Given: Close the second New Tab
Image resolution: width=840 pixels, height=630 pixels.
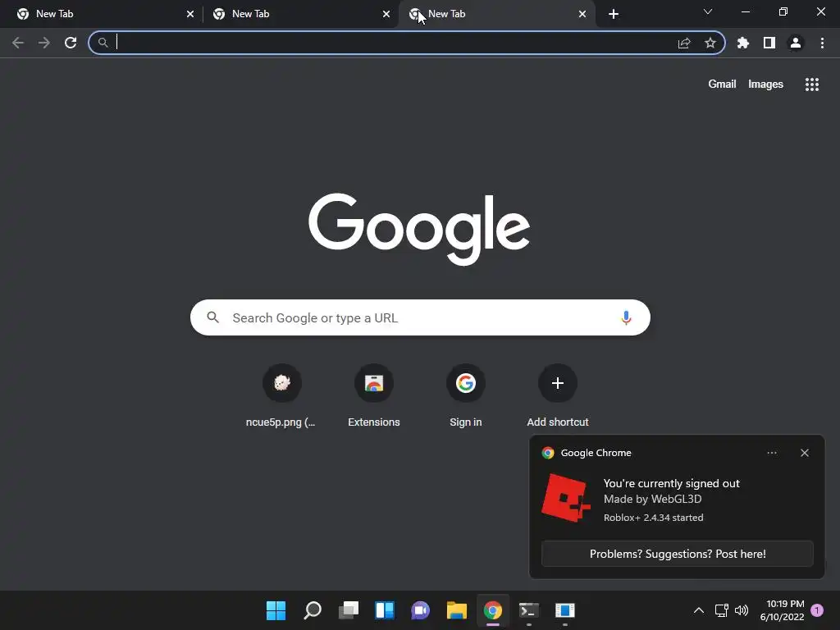Looking at the screenshot, I should [x=386, y=14].
